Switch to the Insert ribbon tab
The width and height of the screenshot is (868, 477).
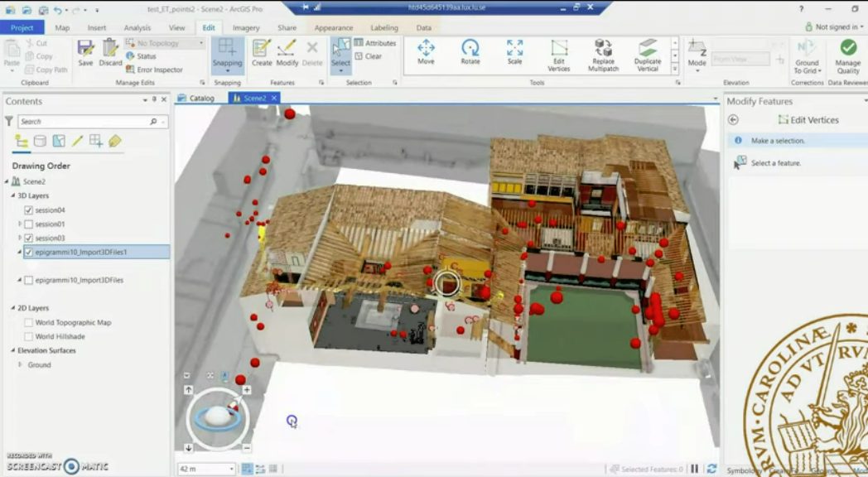96,27
